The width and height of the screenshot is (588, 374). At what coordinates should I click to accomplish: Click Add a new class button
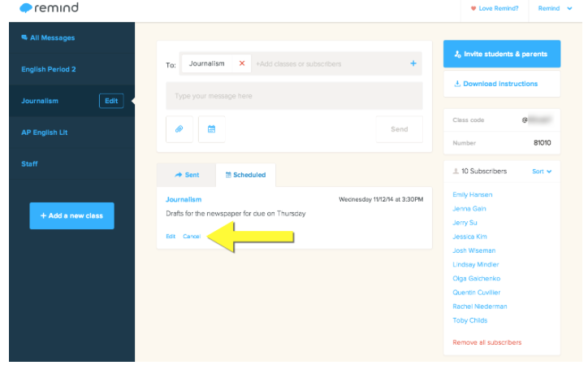point(72,215)
